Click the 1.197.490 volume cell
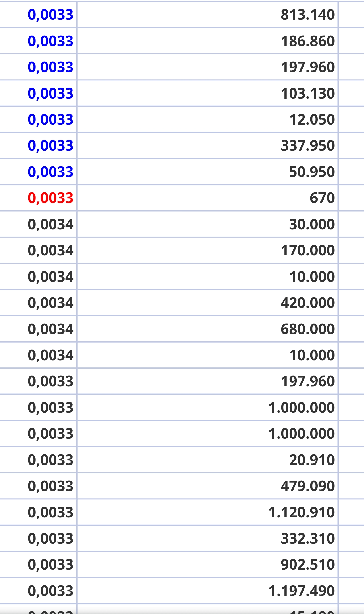Screen dimensions: 364x614 coord(208,591)
